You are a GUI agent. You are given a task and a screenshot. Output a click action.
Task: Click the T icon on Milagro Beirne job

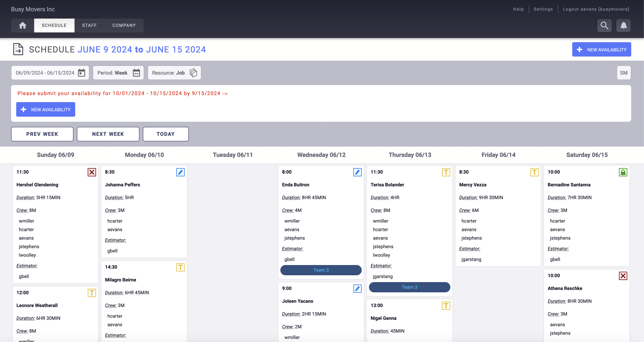click(x=180, y=267)
